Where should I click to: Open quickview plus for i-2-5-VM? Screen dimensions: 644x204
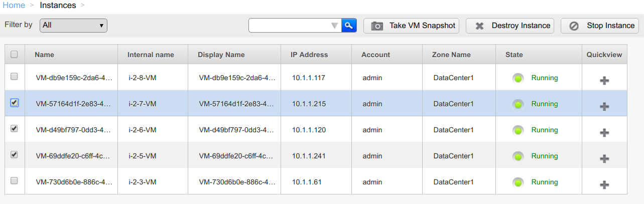tap(604, 158)
